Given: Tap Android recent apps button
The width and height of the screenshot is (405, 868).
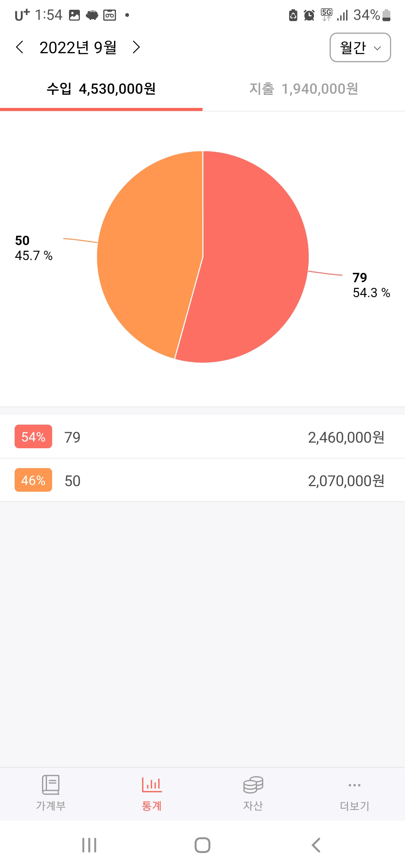Looking at the screenshot, I should click(89, 845).
